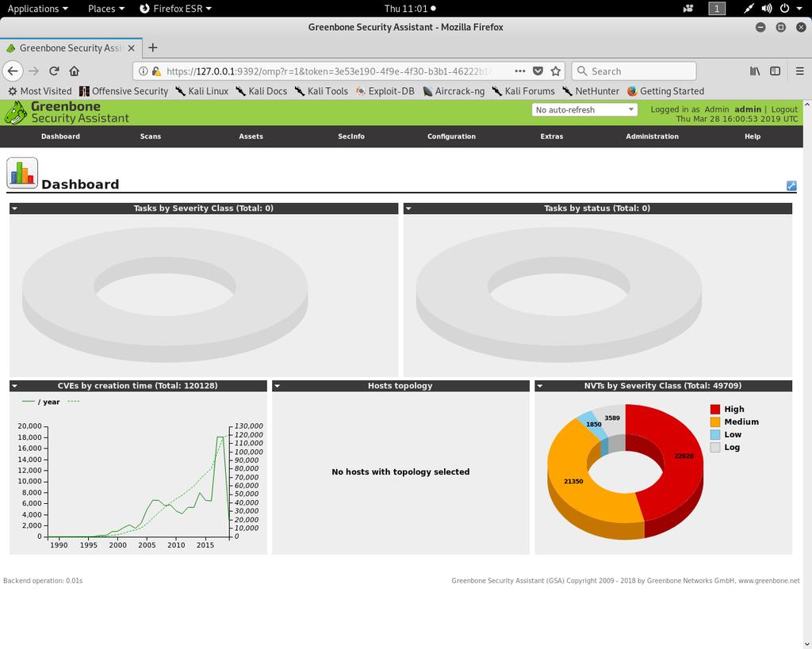Open the Aircrack-ng bookmark
Screen dimensions: 812x649
[x=454, y=91]
